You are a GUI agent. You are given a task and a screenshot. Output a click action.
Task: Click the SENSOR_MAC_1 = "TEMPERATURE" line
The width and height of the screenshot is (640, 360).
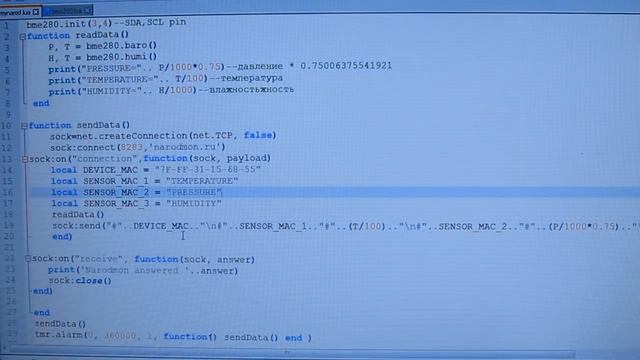pyautogui.click(x=144, y=181)
